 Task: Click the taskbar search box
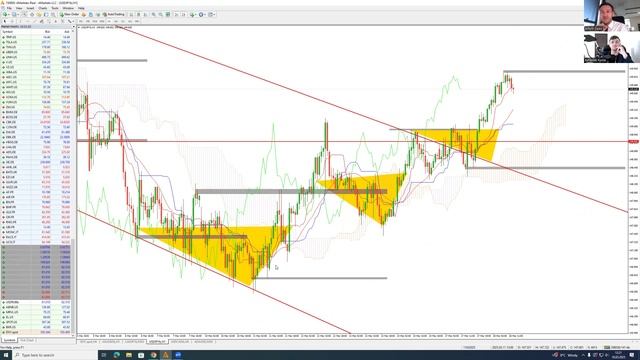click(55, 355)
